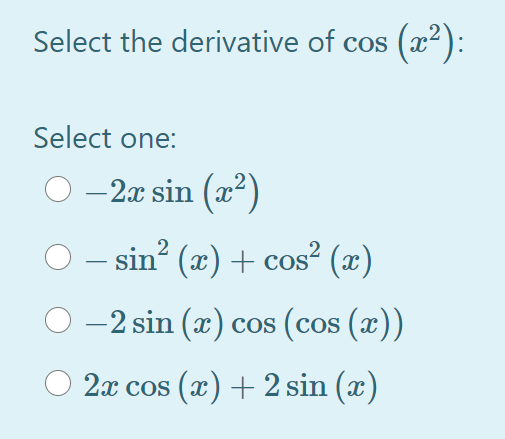Pick the radio button for −2 sin(x) cos(cos(x))

[58, 320]
